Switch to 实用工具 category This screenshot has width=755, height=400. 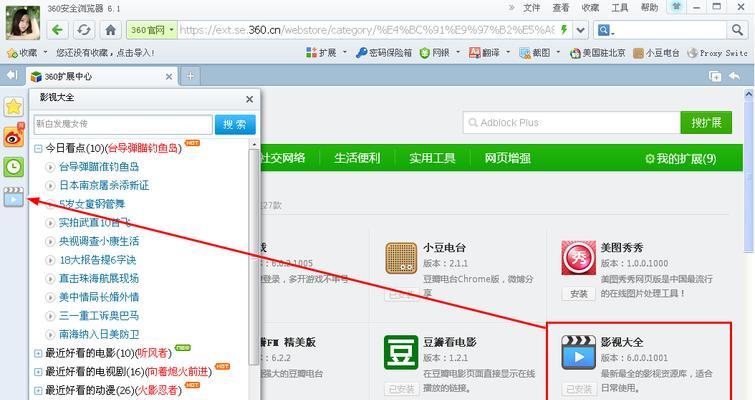pos(432,158)
